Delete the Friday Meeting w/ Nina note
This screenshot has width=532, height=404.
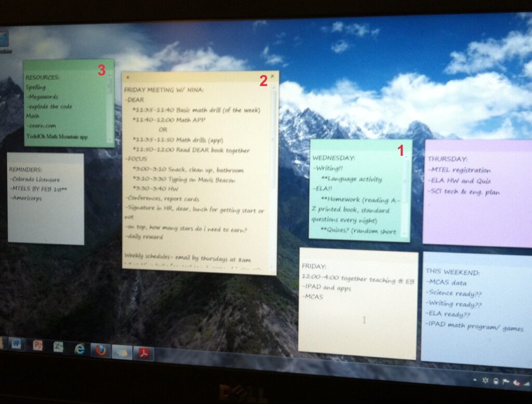pos(272,76)
